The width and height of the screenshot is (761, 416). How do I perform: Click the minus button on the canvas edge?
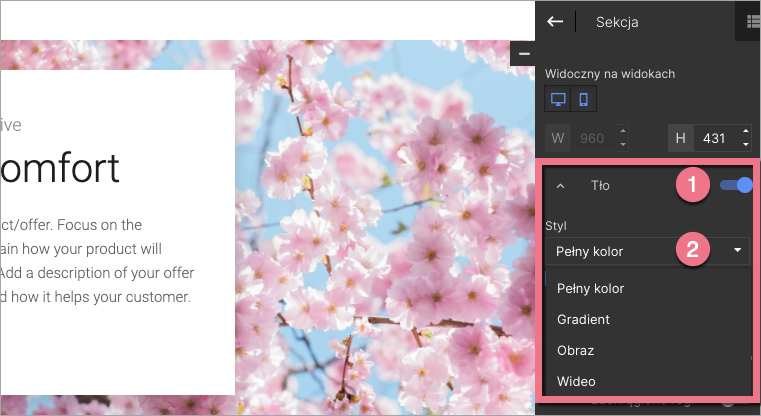click(525, 53)
